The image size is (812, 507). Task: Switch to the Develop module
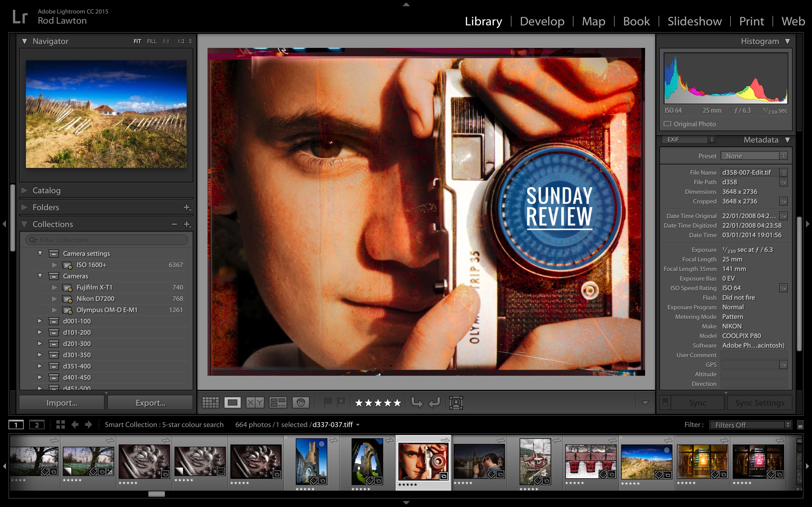(x=542, y=21)
